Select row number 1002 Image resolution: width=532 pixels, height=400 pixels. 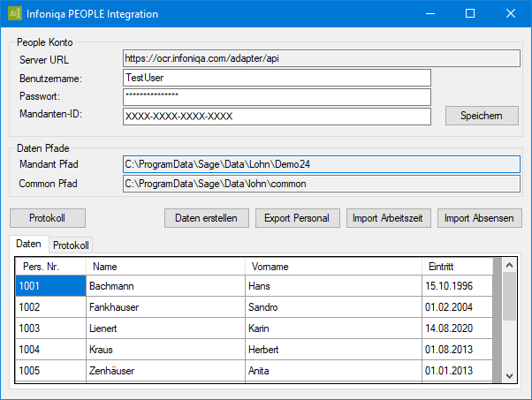tap(51, 307)
